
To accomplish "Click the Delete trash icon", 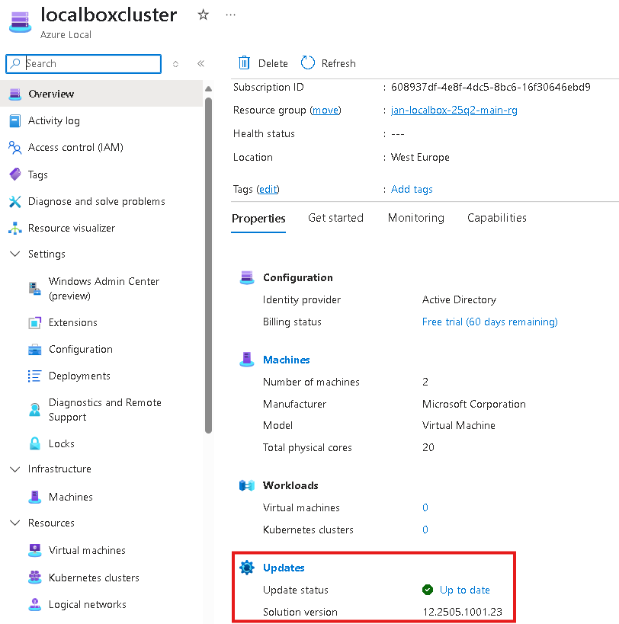I will (x=244, y=63).
